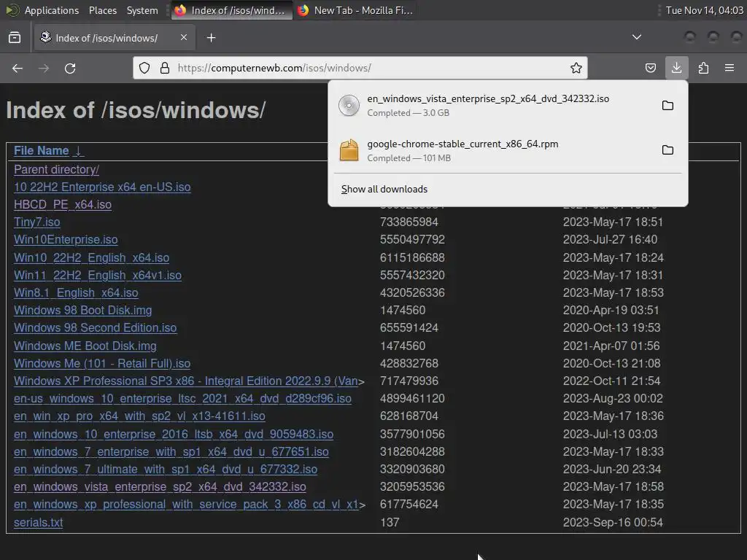This screenshot has width=747, height=560.
Task: Open Windows ME Boot Disk.img
Action: (85, 346)
